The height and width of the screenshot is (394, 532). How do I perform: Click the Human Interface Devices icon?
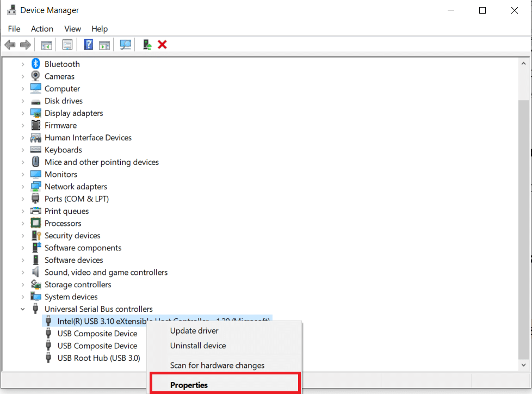pyautogui.click(x=35, y=138)
